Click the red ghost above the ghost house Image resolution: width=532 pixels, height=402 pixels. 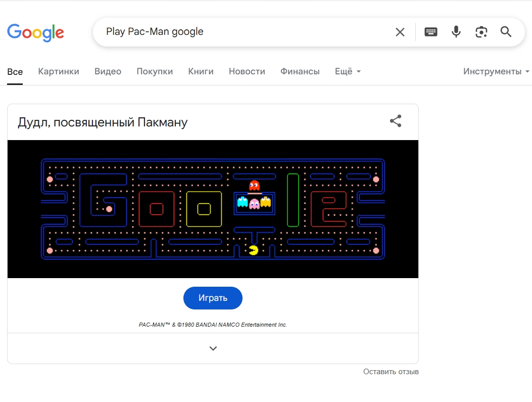coord(255,186)
